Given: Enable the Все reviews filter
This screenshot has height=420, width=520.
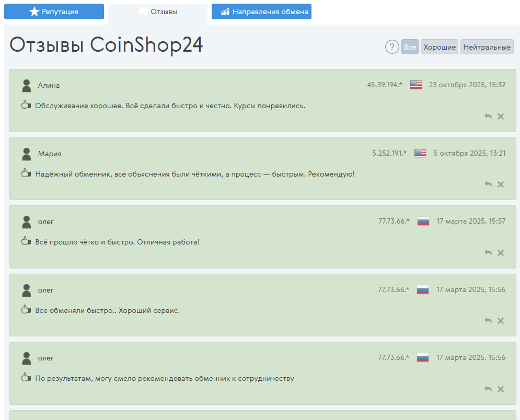Looking at the screenshot, I should (x=410, y=46).
